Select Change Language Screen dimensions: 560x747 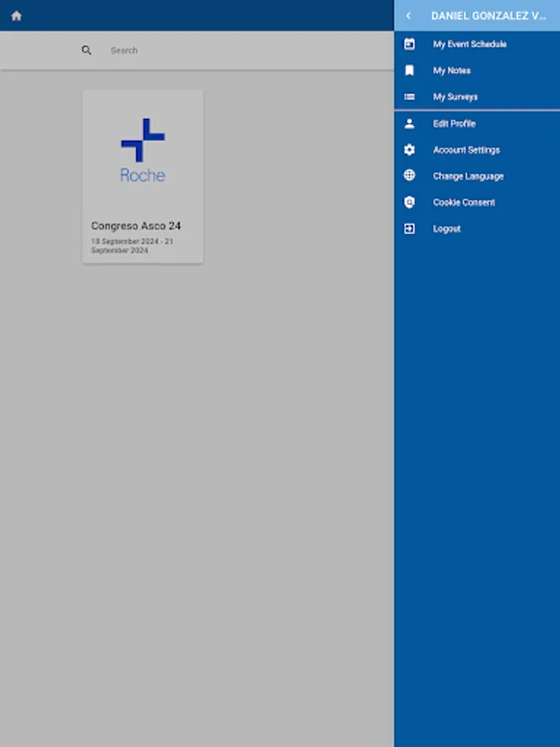tap(468, 176)
